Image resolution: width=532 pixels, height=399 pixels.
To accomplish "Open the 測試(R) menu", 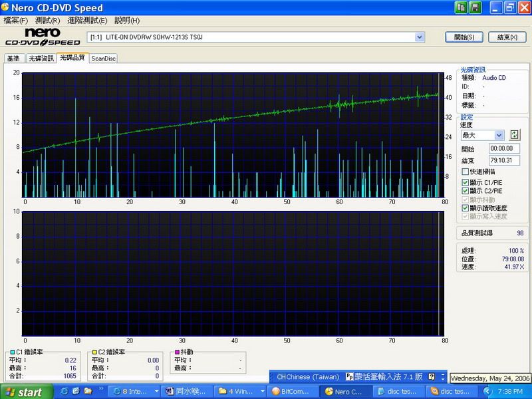I will [x=47, y=21].
